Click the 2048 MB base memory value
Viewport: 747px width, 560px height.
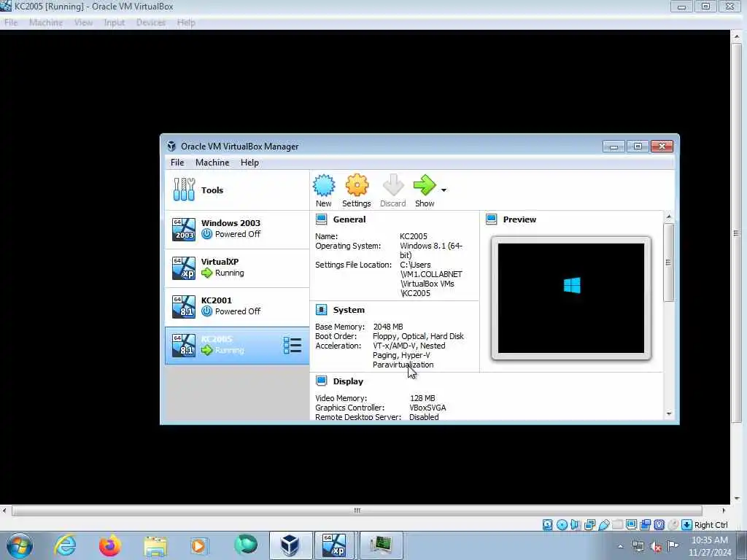[x=388, y=327]
